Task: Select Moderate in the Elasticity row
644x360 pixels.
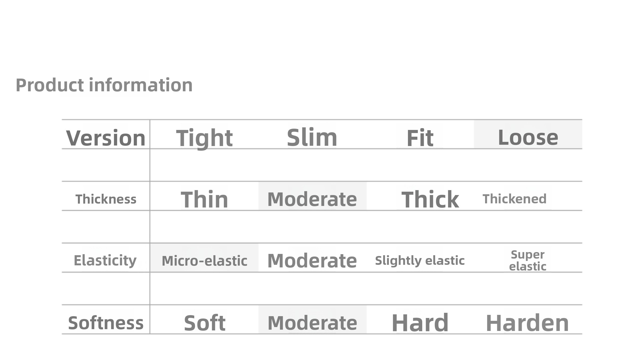Action: point(312,261)
